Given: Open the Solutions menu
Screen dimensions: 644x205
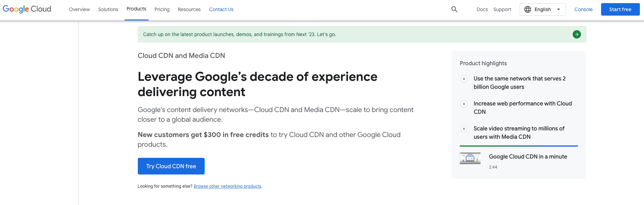Looking at the screenshot, I should (108, 9).
